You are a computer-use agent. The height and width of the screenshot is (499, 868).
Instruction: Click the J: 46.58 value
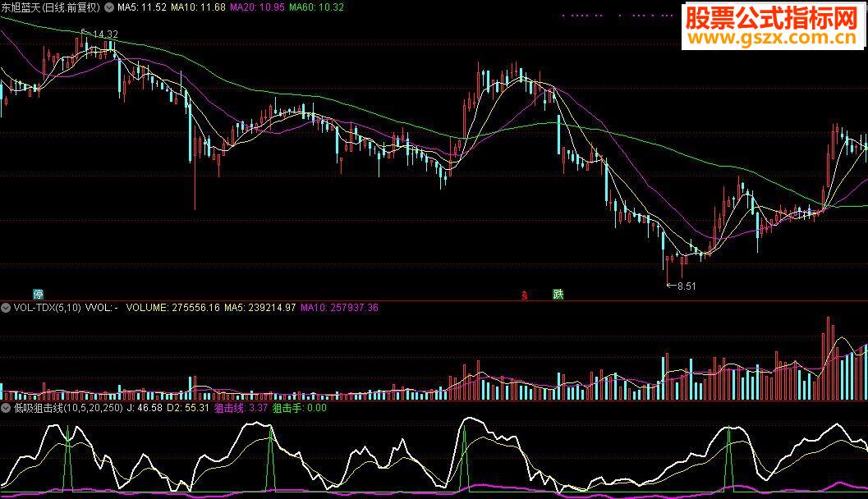(x=145, y=408)
